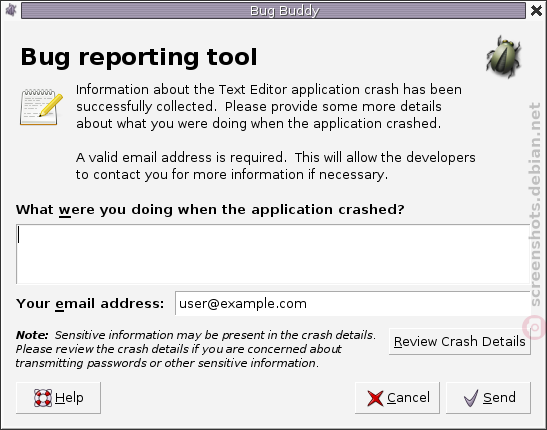Open Review Crash Details

tap(459, 341)
